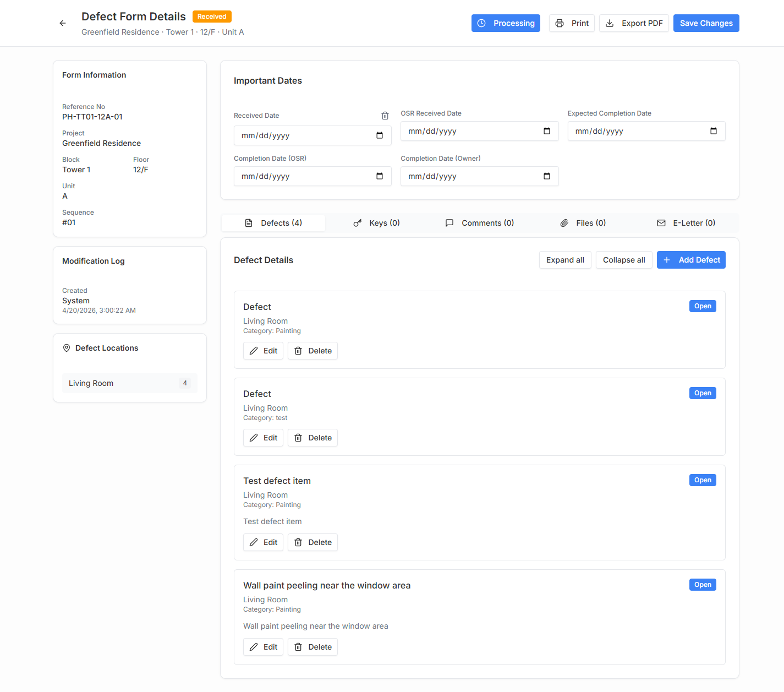Delete the Defect with Category test
The height and width of the screenshot is (692, 784).
click(312, 438)
